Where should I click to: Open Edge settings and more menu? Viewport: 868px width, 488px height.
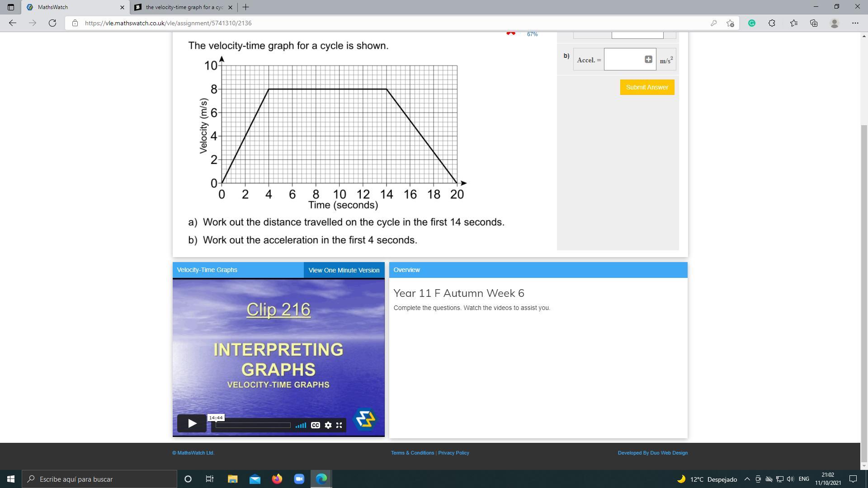click(855, 23)
